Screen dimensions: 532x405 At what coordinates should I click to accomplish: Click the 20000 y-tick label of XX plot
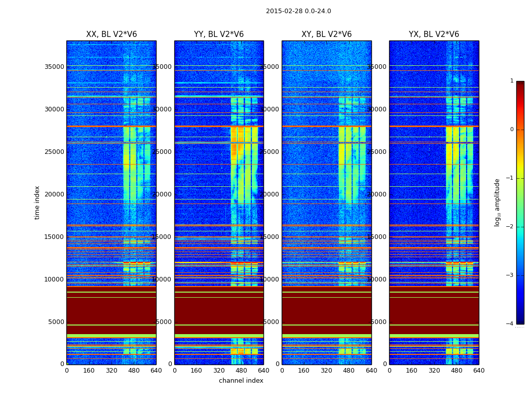pos(53,194)
